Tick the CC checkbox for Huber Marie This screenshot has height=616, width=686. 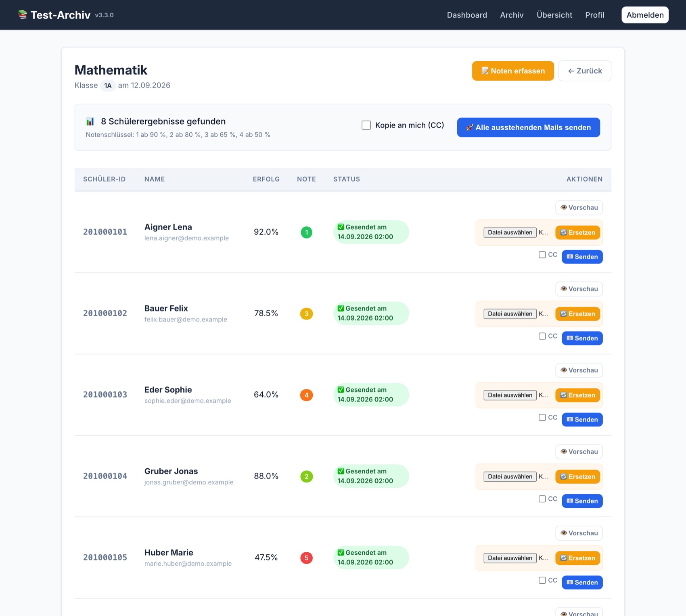[x=542, y=580]
